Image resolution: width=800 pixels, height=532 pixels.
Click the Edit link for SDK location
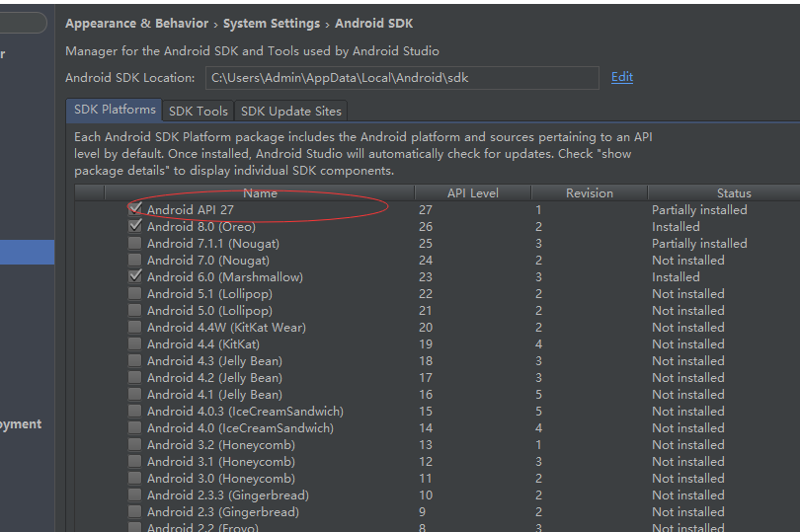[622, 77]
